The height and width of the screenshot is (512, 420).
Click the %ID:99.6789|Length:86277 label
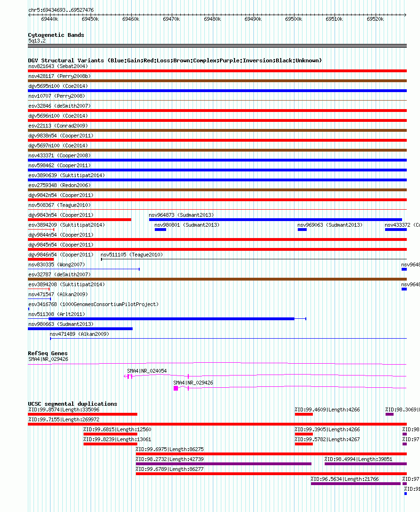[x=170, y=469]
